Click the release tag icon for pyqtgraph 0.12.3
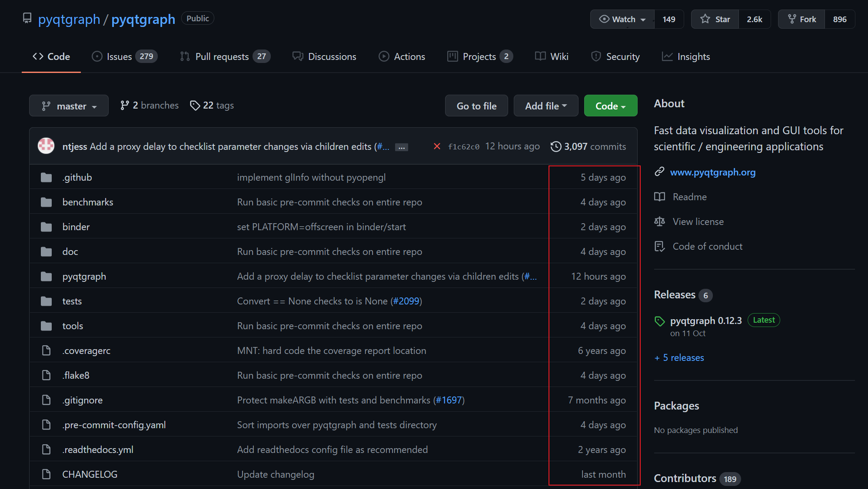Screen dimensions: 868x489 point(660,321)
